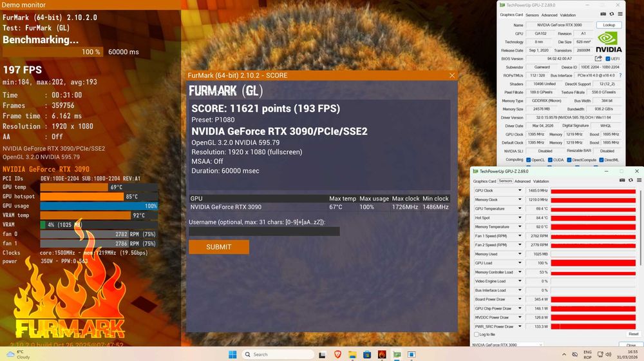This screenshot has width=644, height=361.
Task: Switch to Graphics Card tab in Sensors window
Action: [x=485, y=181]
